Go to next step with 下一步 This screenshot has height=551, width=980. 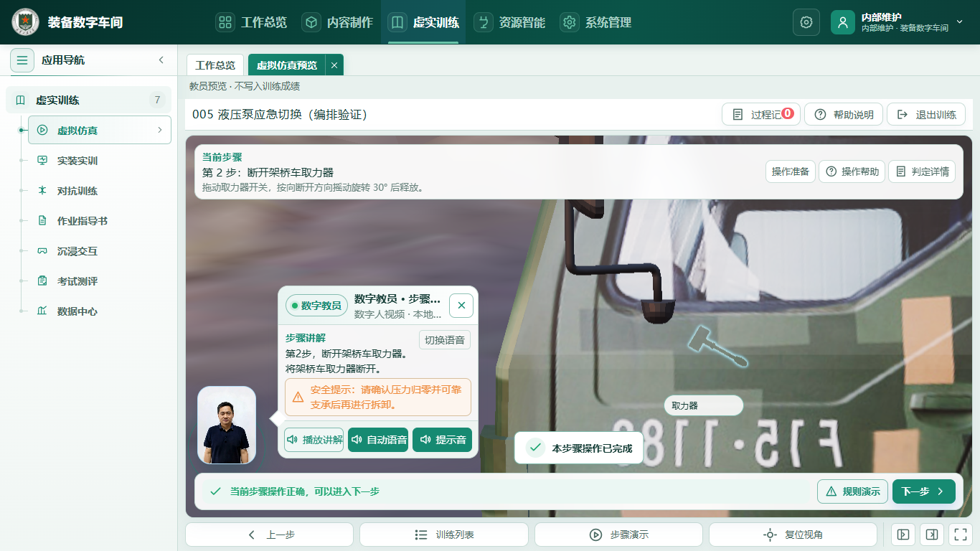click(924, 491)
